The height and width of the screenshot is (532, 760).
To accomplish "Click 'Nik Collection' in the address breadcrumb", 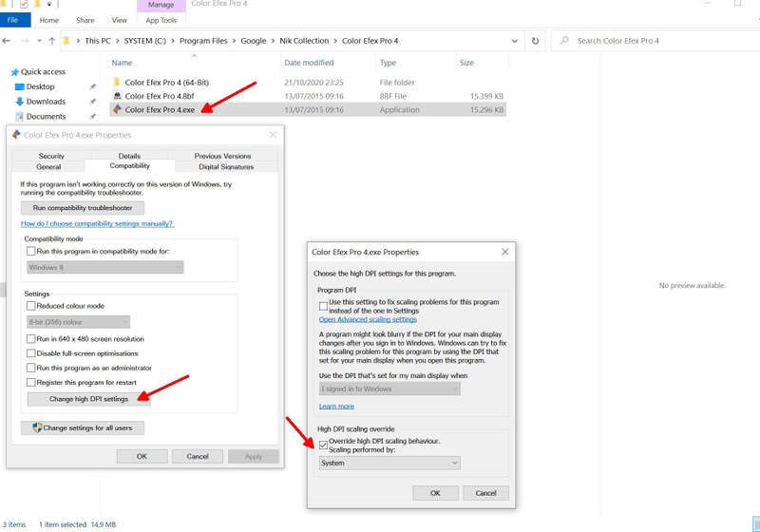I will point(304,41).
